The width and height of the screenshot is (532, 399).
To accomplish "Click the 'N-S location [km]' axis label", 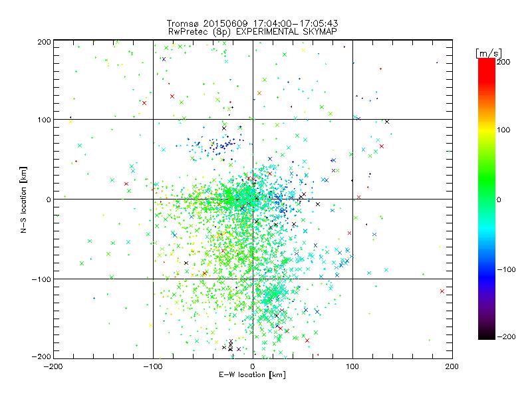I will pos(23,199).
